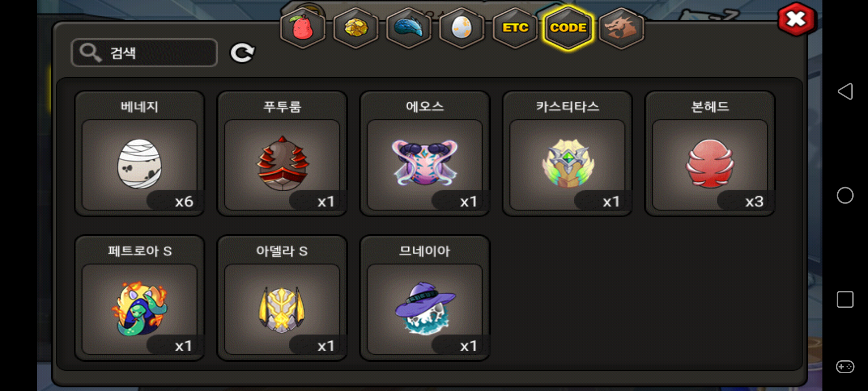Image resolution: width=868 pixels, height=391 pixels.
Task: Select the 푸투룸 pagoda egg item
Action: pyautogui.click(x=282, y=154)
